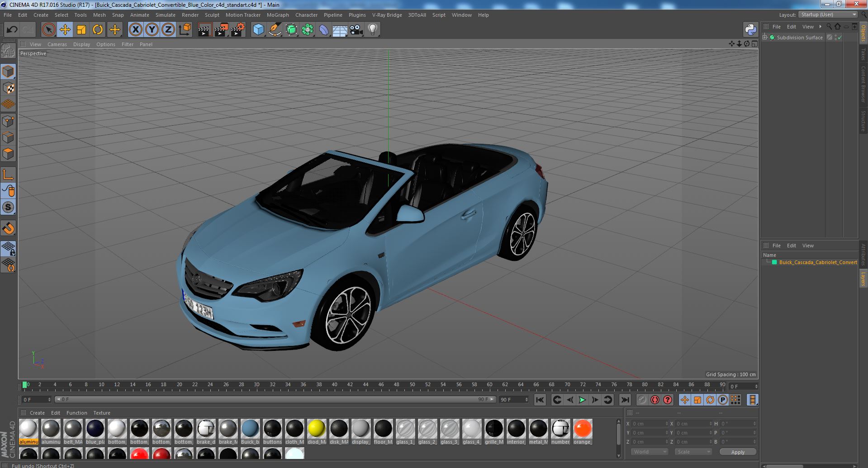Select the Live Selection tool
868x468 pixels.
(x=48, y=30)
